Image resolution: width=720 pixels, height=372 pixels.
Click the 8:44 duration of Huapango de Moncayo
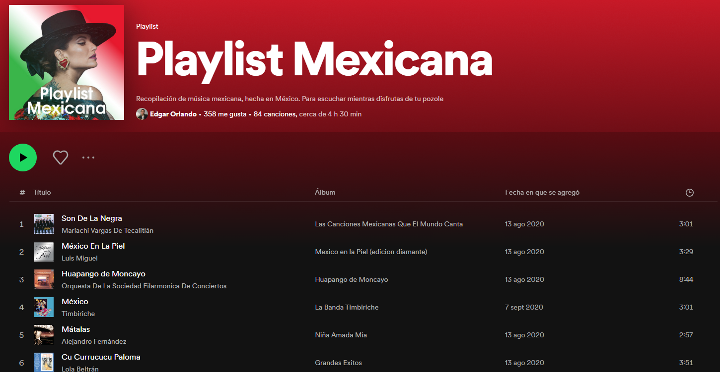point(686,280)
